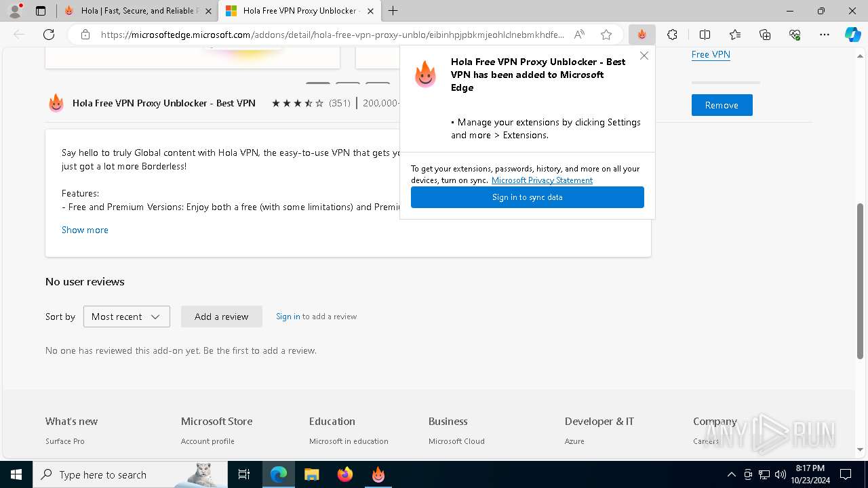Open Browser essentials heart icon
Image resolution: width=868 pixels, height=488 pixels.
click(795, 35)
